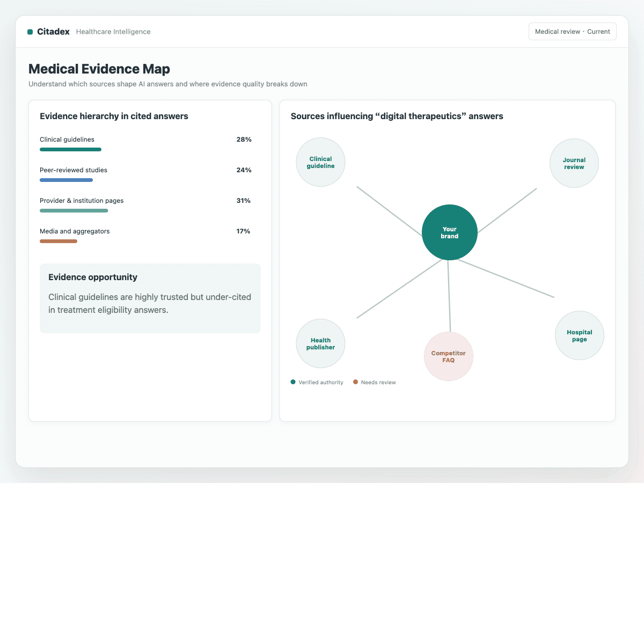
Task: Click the Peer-reviewed studies row label
Action: coord(74,170)
